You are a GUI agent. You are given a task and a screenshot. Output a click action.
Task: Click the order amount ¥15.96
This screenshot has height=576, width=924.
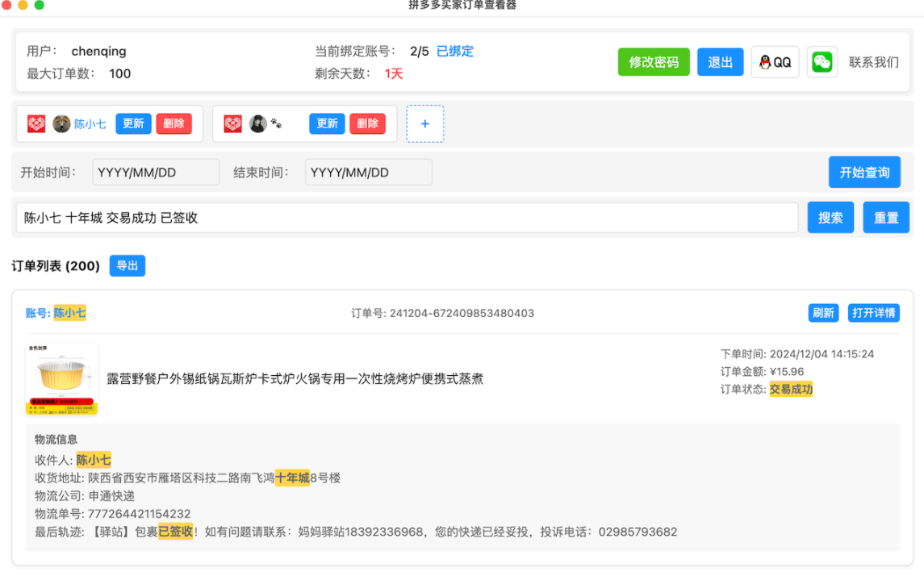(787, 372)
